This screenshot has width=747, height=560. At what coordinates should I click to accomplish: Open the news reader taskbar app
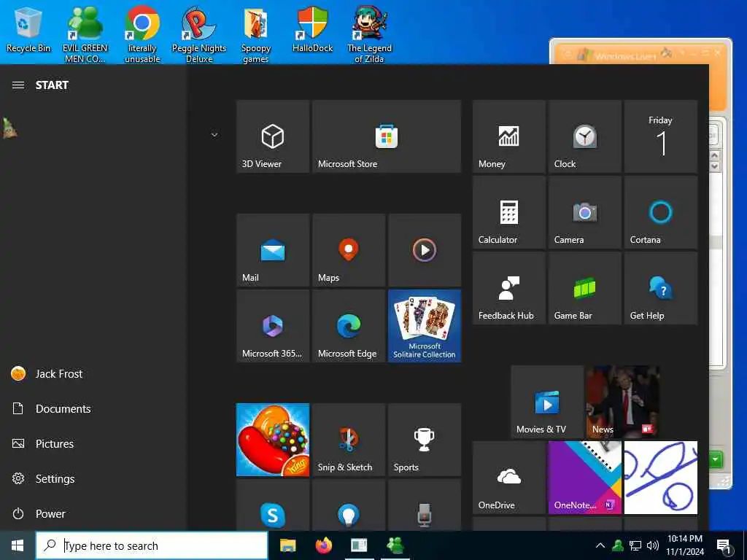359,545
